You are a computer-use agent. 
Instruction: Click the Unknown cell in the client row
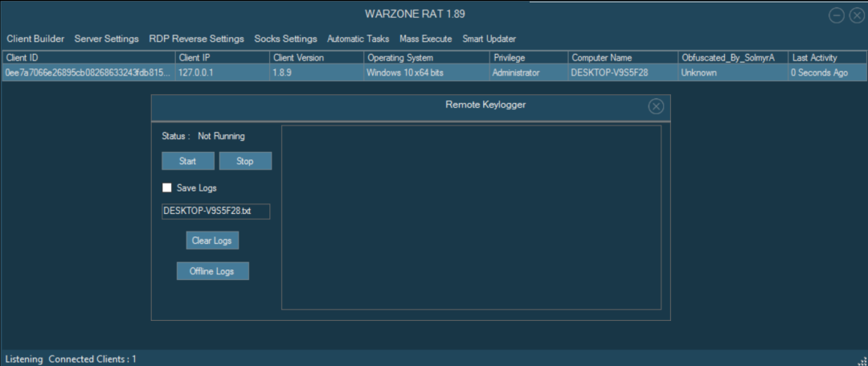tap(733, 72)
